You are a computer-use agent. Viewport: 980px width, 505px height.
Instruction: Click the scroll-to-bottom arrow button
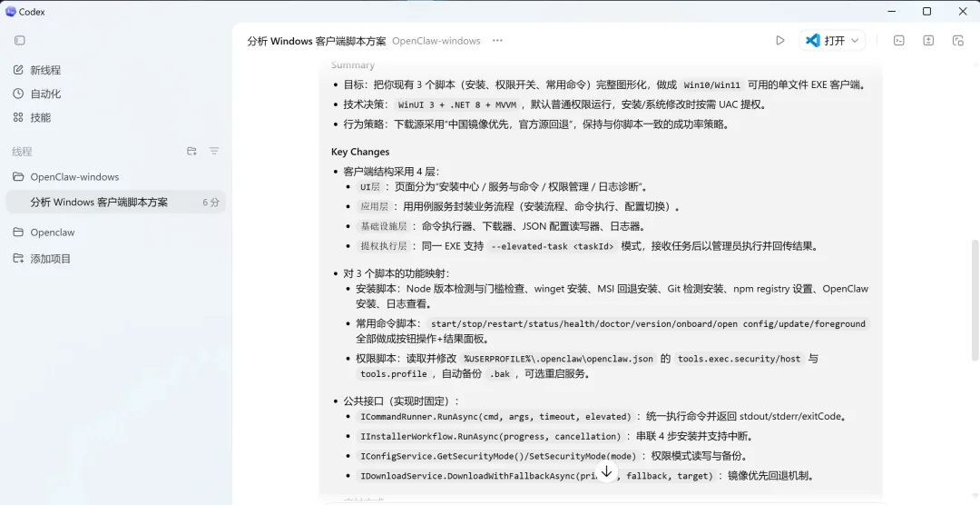click(606, 471)
